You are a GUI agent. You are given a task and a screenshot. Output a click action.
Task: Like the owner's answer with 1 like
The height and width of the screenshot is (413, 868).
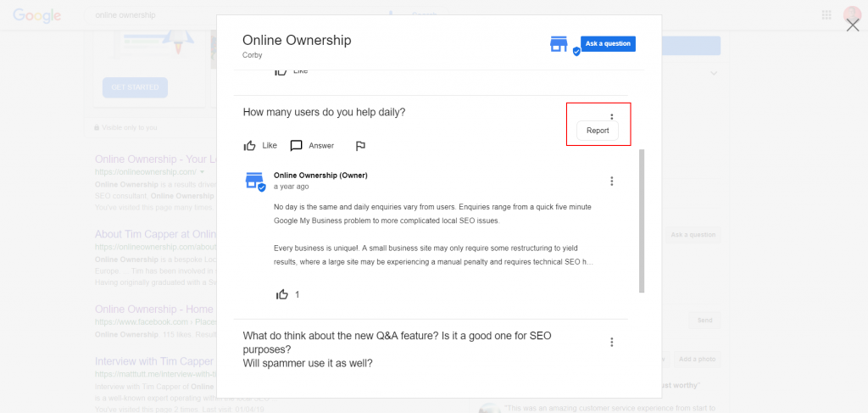282,294
